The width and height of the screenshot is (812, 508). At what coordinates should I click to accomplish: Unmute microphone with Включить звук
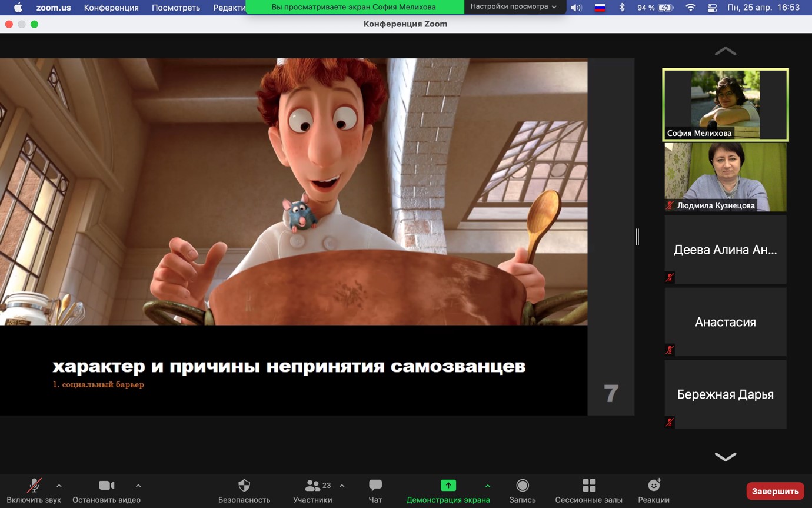(x=34, y=491)
